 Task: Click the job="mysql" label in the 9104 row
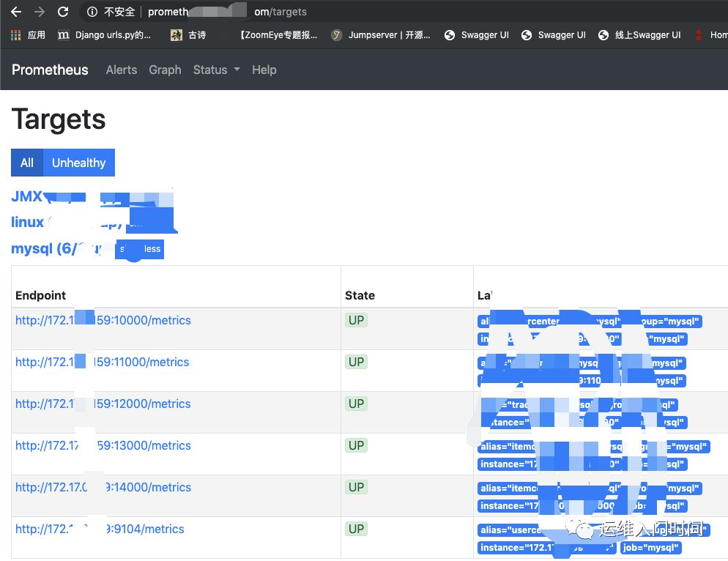(650, 548)
